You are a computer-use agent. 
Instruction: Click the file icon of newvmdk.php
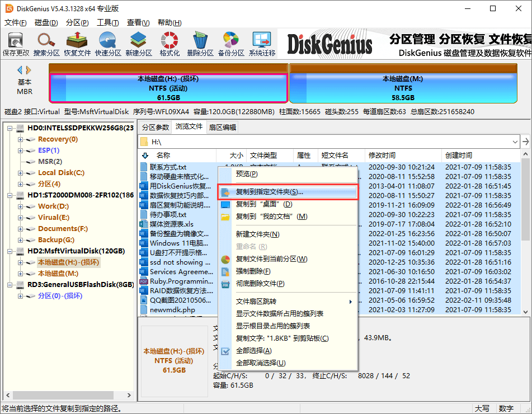click(144, 310)
